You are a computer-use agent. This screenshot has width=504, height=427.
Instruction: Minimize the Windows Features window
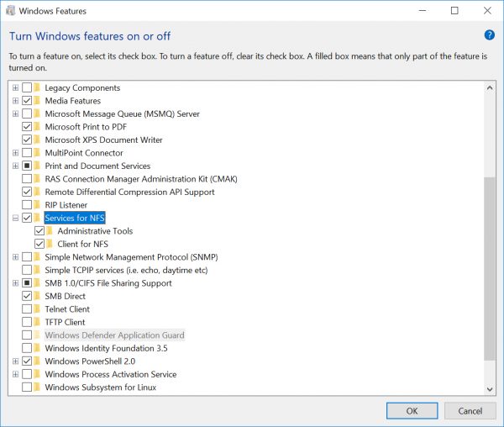(x=423, y=11)
